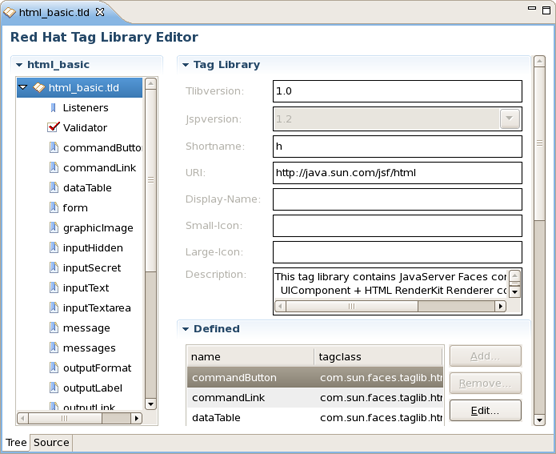Image resolution: width=556 pixels, height=454 pixels.
Task: Click the graphicImage tag icon
Action: point(54,227)
